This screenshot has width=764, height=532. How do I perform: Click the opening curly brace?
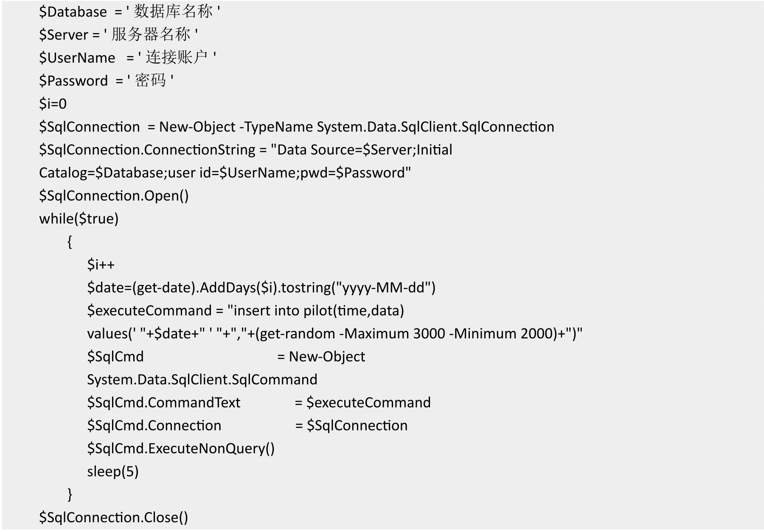tap(70, 242)
